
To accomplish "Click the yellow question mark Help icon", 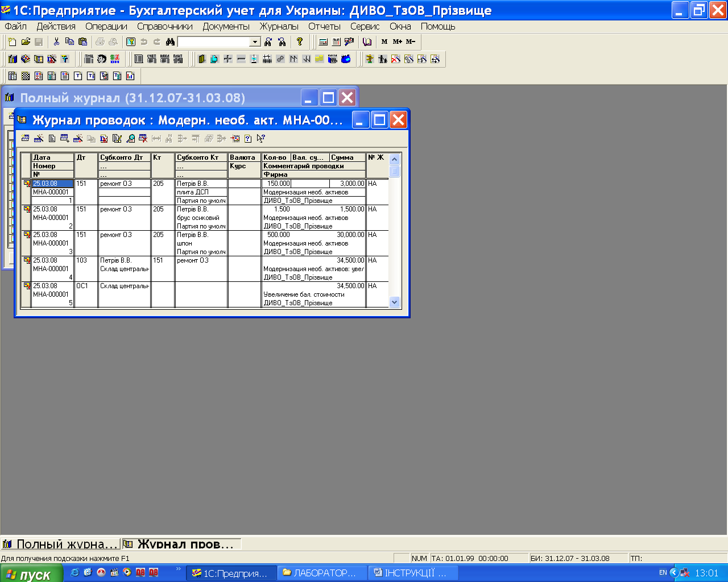I will [x=300, y=41].
